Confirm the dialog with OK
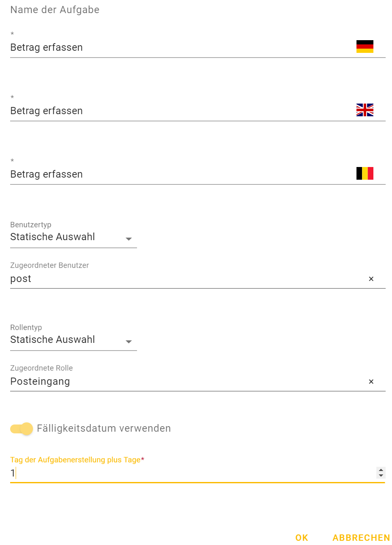The image size is (392, 545). click(x=302, y=538)
